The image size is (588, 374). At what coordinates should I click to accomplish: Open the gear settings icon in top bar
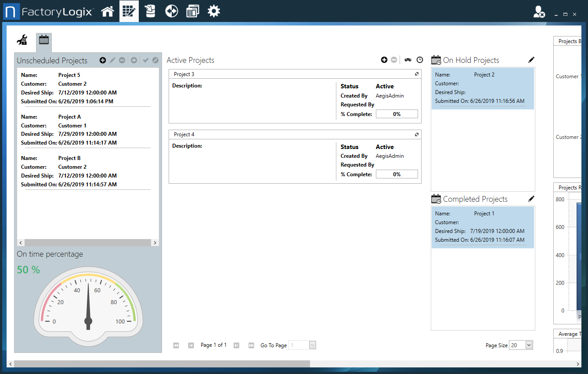click(x=214, y=11)
